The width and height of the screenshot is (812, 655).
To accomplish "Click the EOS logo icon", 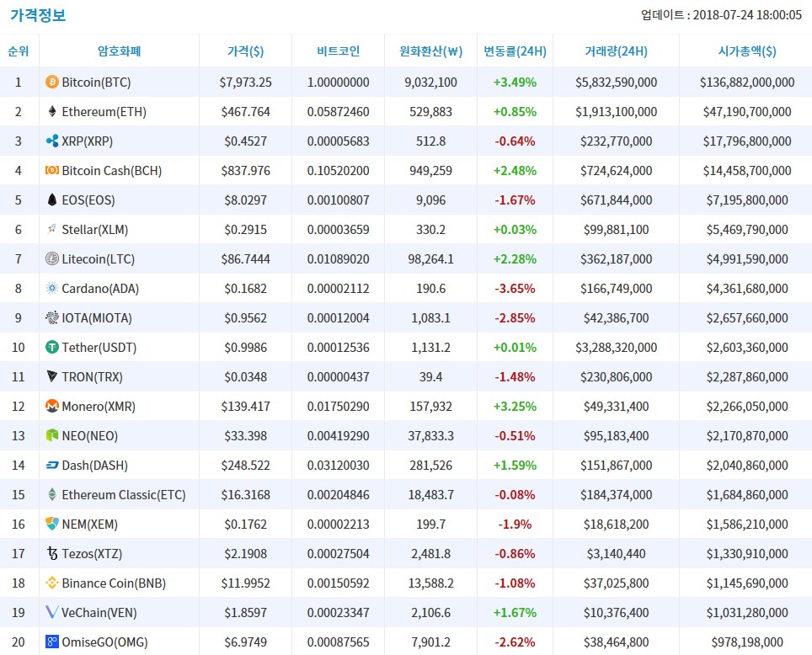I will (x=51, y=200).
